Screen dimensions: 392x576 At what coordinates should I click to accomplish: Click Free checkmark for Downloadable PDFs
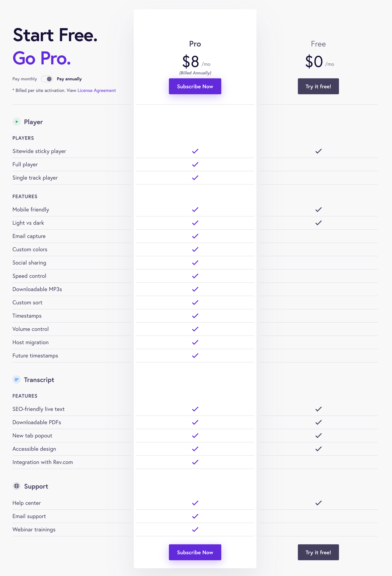(318, 422)
